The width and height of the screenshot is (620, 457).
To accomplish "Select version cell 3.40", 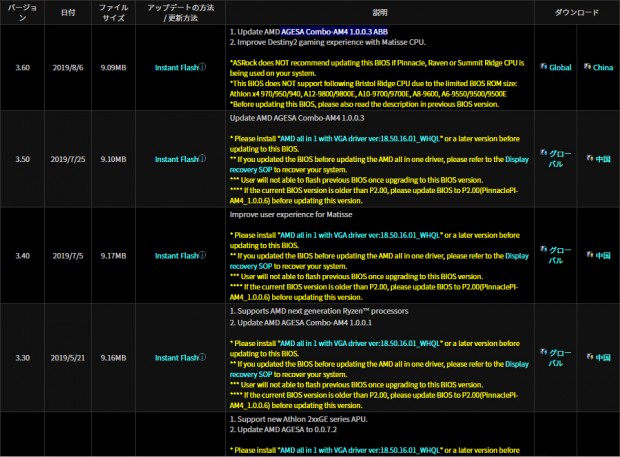I will pos(23,256).
